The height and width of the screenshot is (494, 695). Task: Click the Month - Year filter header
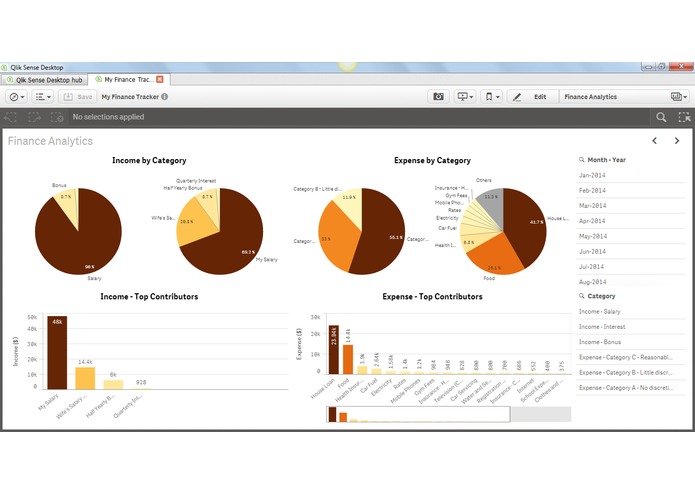tap(606, 159)
